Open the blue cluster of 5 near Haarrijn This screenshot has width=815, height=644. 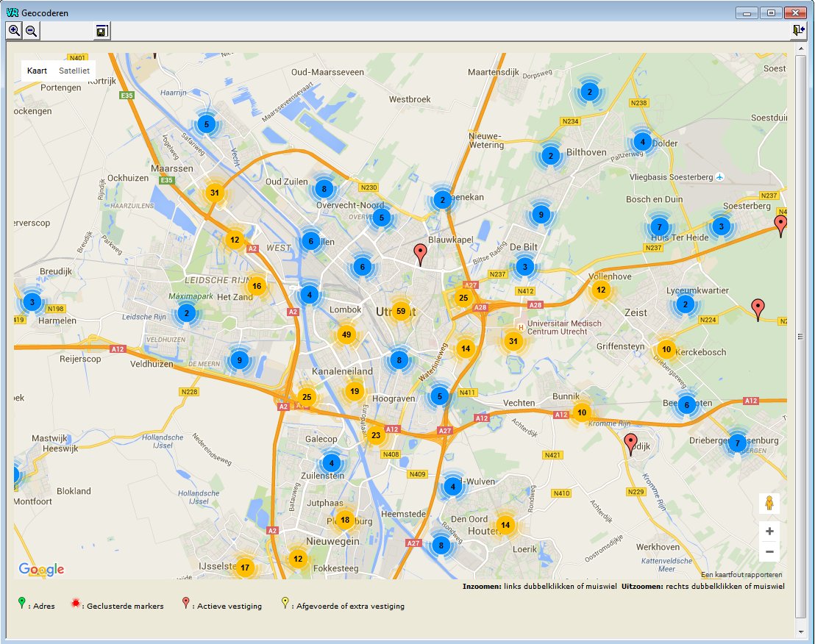207,125
